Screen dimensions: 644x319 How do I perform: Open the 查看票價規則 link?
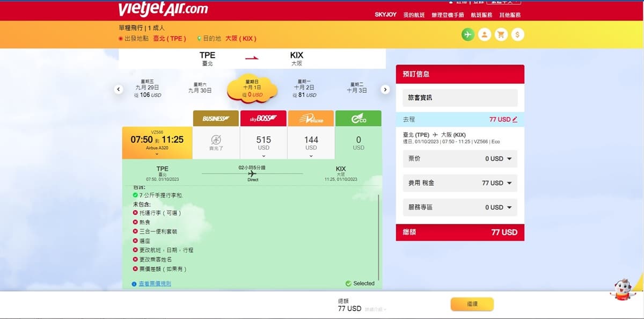click(x=155, y=284)
